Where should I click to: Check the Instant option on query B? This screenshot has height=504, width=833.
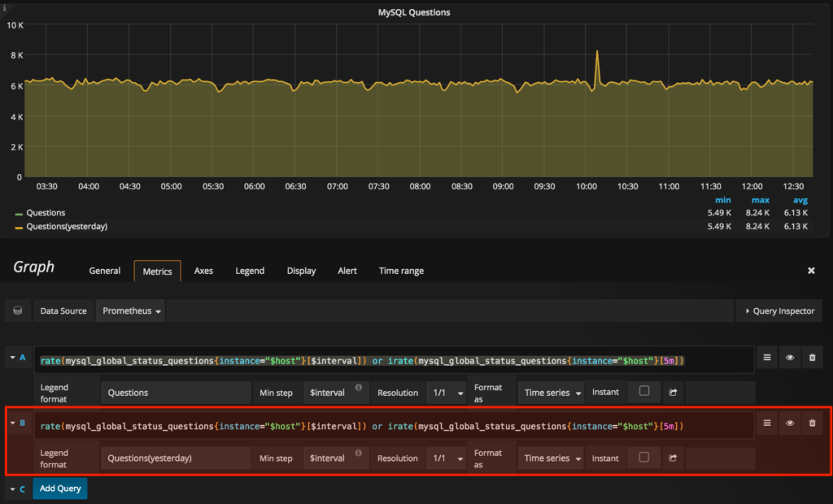(x=644, y=458)
